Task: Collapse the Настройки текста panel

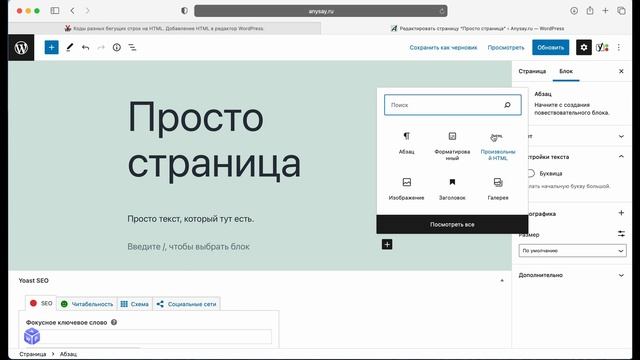Action: (621, 157)
